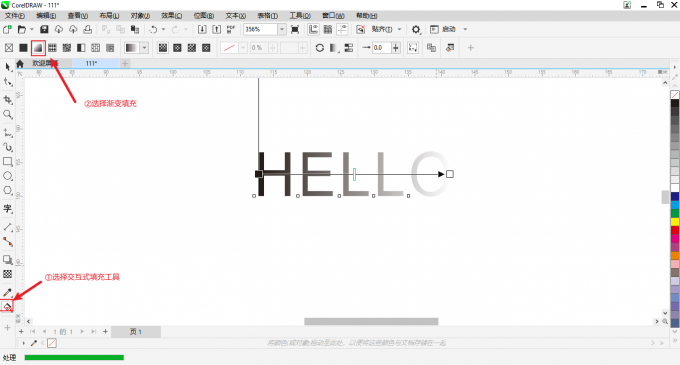The width and height of the screenshot is (680, 365).
Task: Select the Polygon tool
Action: (x=8, y=191)
